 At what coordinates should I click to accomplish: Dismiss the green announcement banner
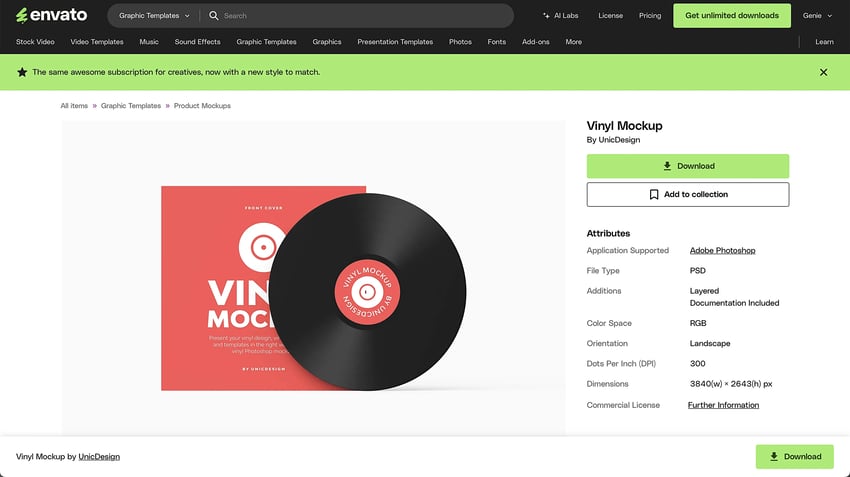tap(823, 72)
